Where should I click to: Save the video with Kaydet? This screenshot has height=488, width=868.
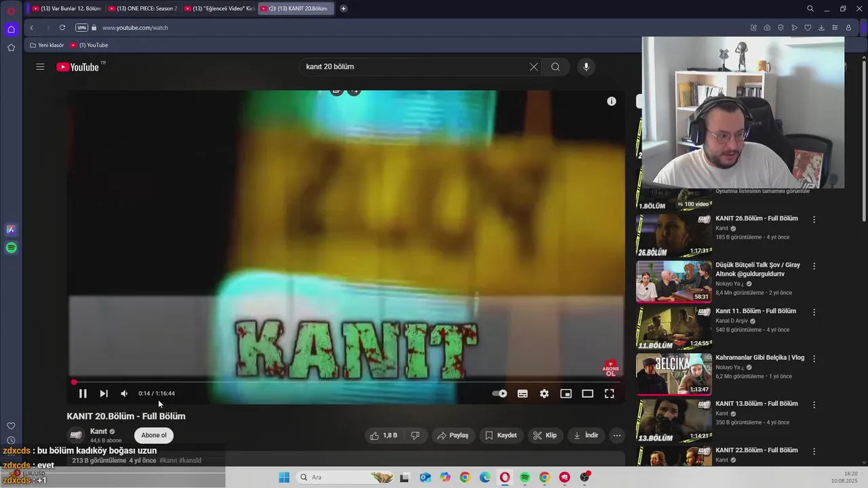click(x=501, y=435)
